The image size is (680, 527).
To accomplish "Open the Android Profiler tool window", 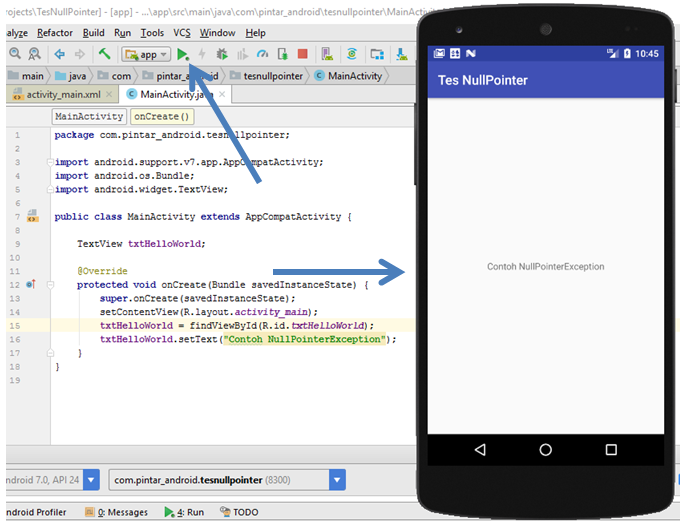I will click(36, 512).
